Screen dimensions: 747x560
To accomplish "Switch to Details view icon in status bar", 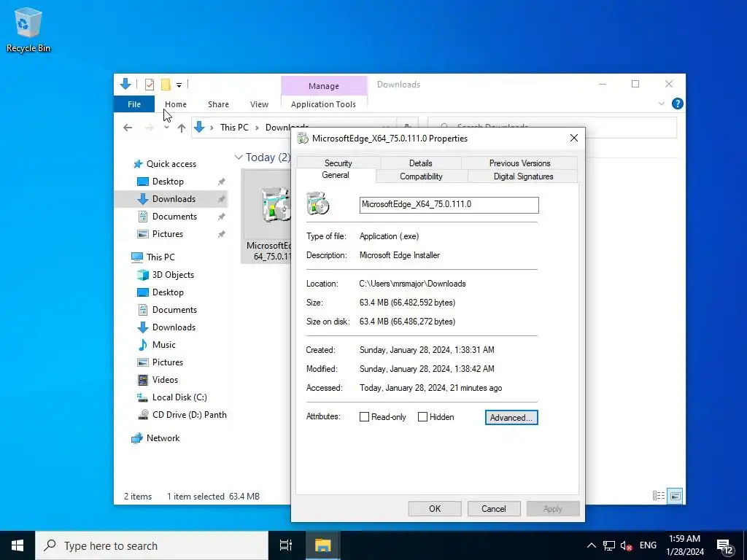I will [x=659, y=496].
